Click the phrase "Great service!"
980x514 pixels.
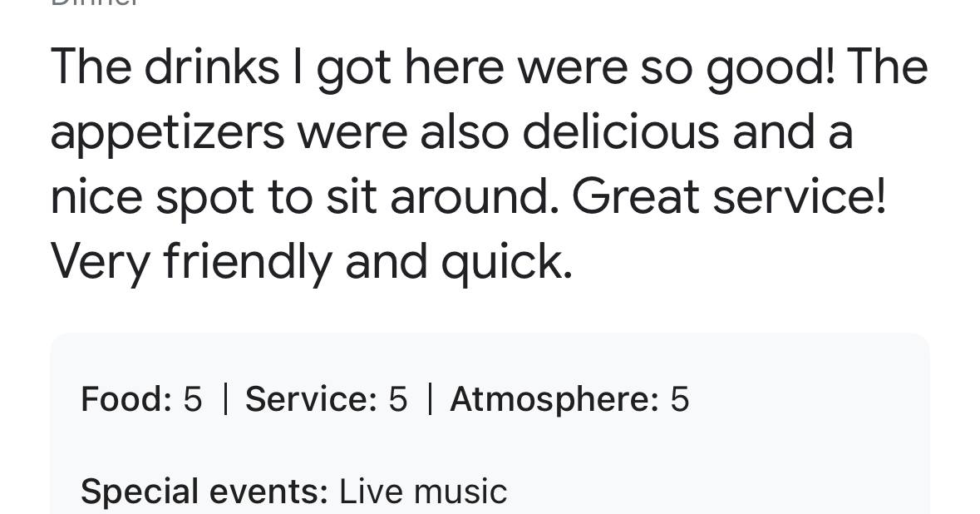click(x=729, y=196)
